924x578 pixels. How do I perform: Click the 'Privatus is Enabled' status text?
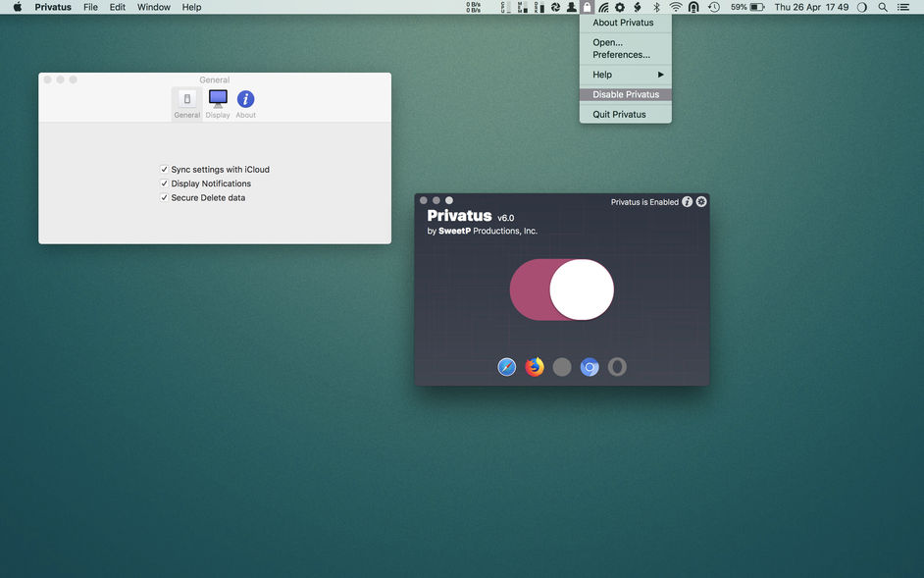tap(644, 202)
